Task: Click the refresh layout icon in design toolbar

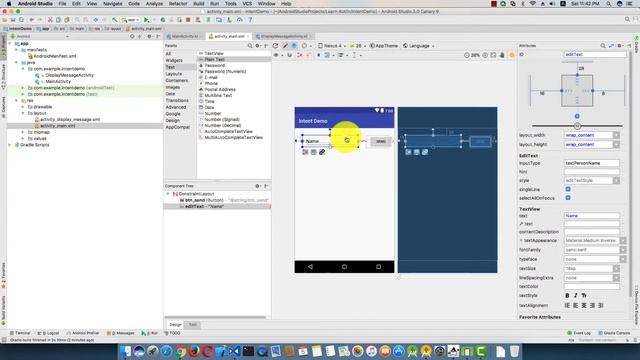Action: 276,46
